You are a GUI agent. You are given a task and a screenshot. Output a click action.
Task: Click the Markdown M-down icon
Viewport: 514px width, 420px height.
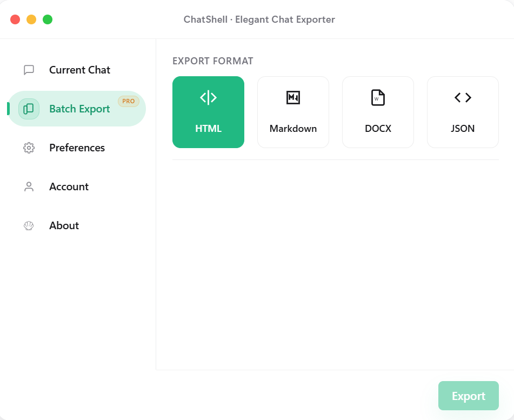tap(293, 97)
